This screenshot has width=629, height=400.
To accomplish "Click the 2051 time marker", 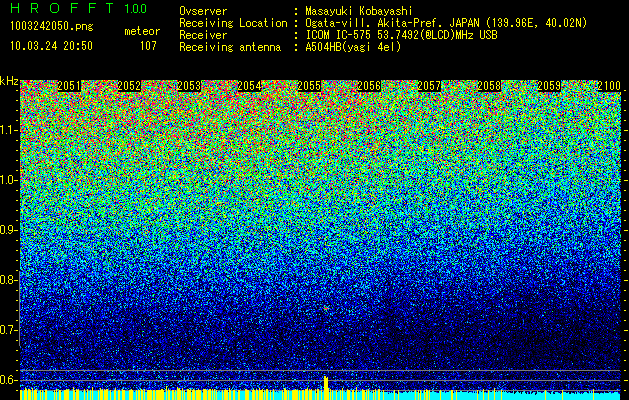I will click(x=69, y=86).
